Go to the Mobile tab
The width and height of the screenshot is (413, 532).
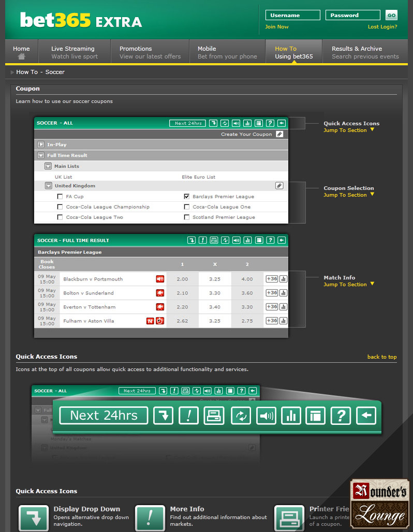pyautogui.click(x=227, y=52)
